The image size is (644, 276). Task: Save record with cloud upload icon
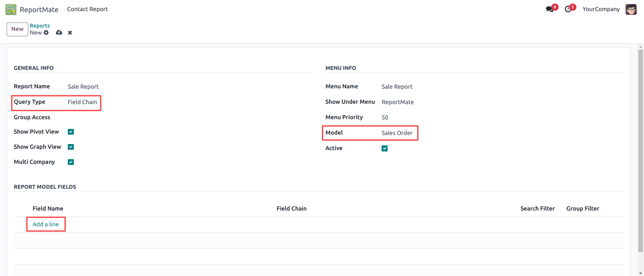click(x=59, y=33)
